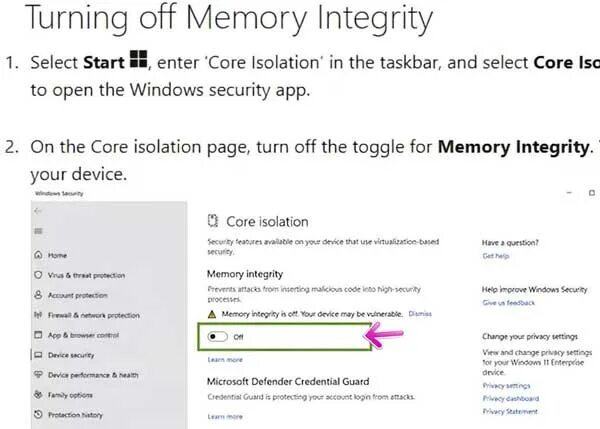Click Learn more under Memory integrity
The width and height of the screenshot is (600, 429).
coord(225,359)
